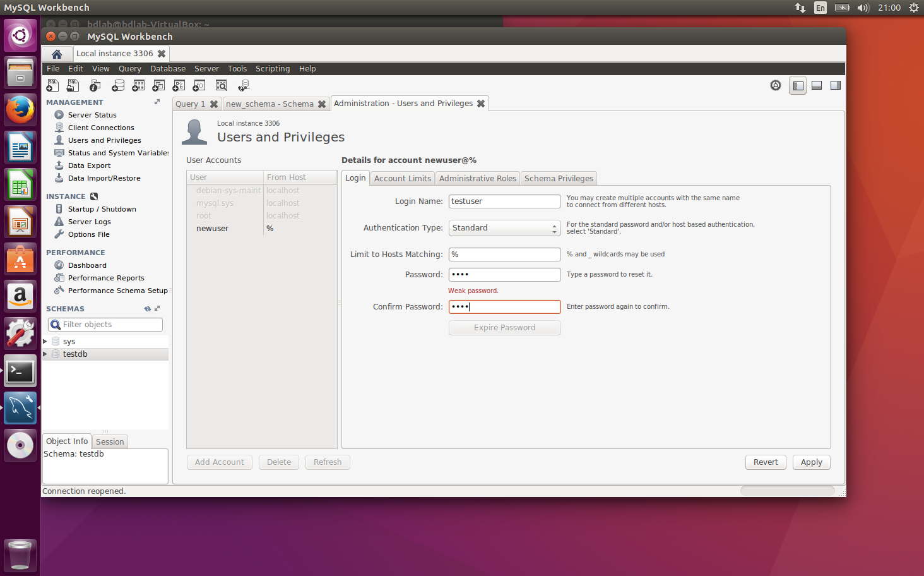The width and height of the screenshot is (924, 576).
Task: Open preferences gear icon in toolbar
Action: (x=776, y=85)
